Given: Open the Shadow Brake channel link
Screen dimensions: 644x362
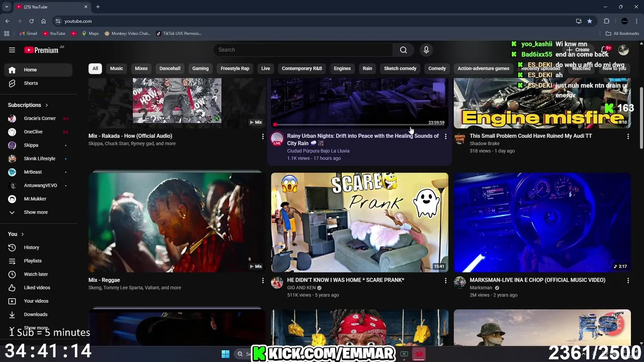Looking at the screenshot, I should tap(485, 144).
